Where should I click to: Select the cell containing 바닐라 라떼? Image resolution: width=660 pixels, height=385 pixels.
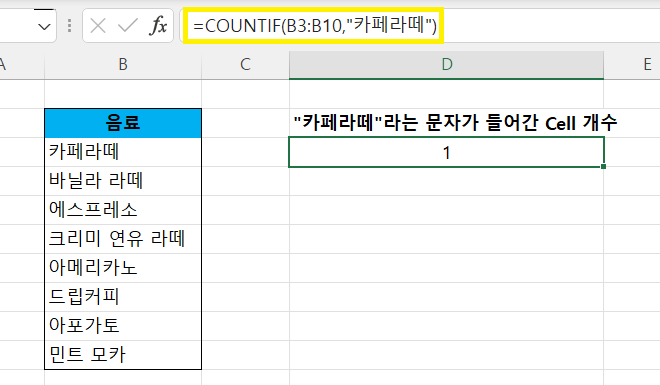[x=123, y=181]
